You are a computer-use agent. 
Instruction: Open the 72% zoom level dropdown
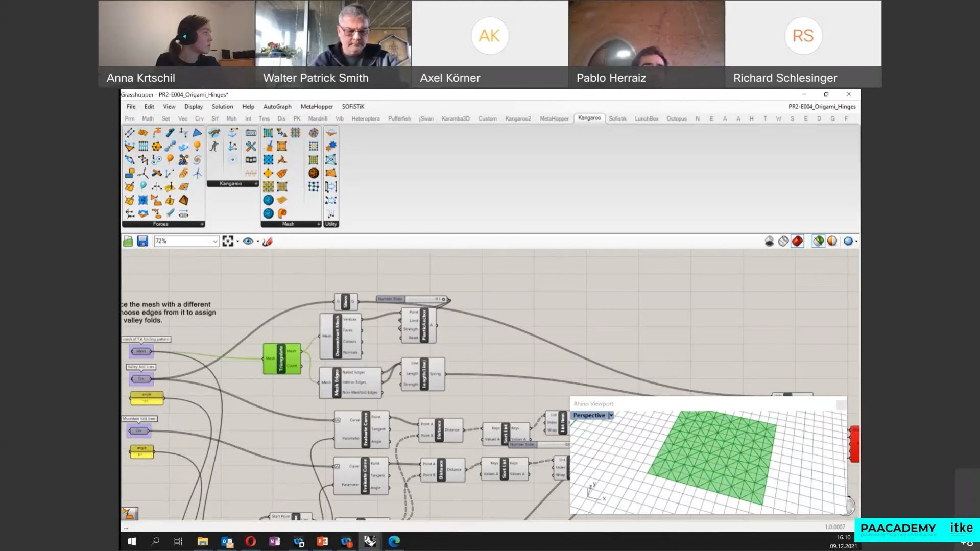[x=215, y=241]
